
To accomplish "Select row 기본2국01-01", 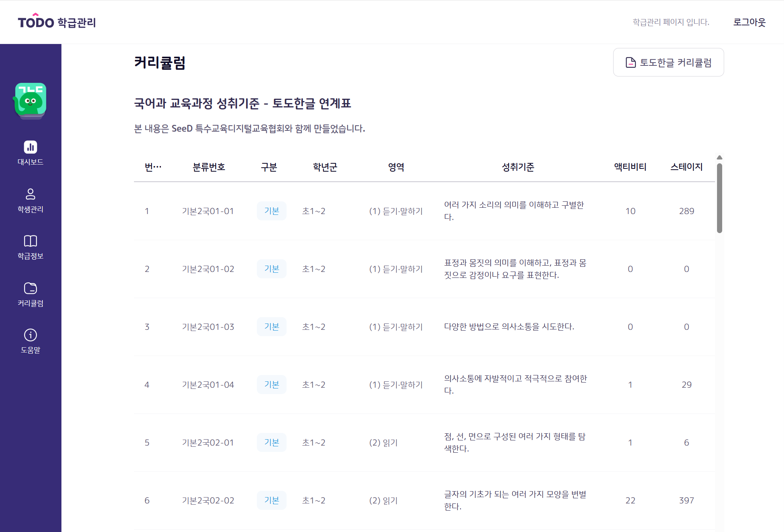I will [208, 211].
